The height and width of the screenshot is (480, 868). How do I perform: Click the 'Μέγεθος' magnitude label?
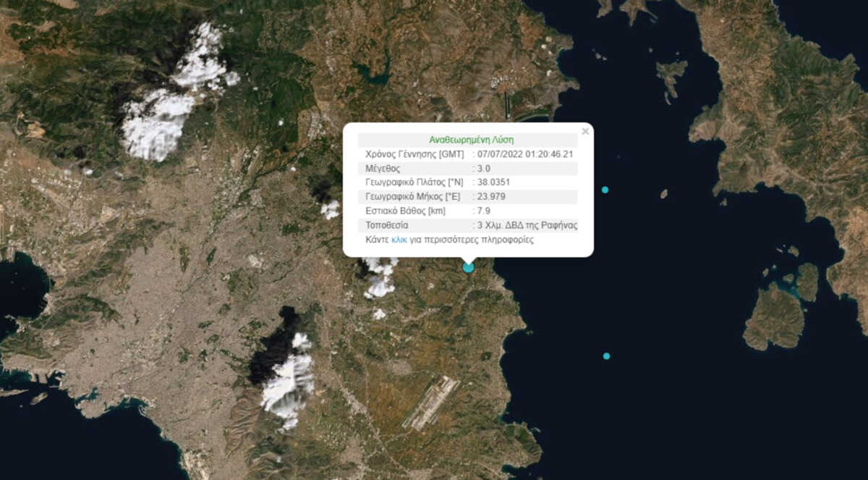point(383,168)
